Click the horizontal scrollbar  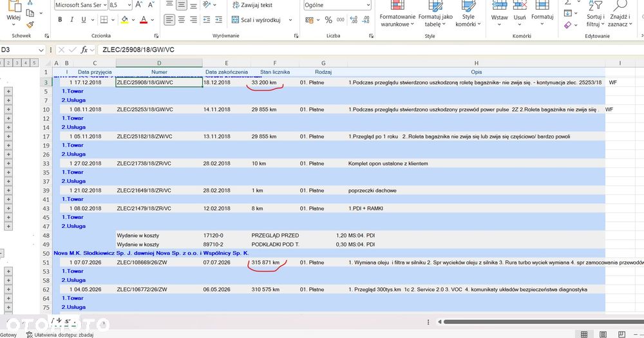pyautogui.click(x=544, y=322)
